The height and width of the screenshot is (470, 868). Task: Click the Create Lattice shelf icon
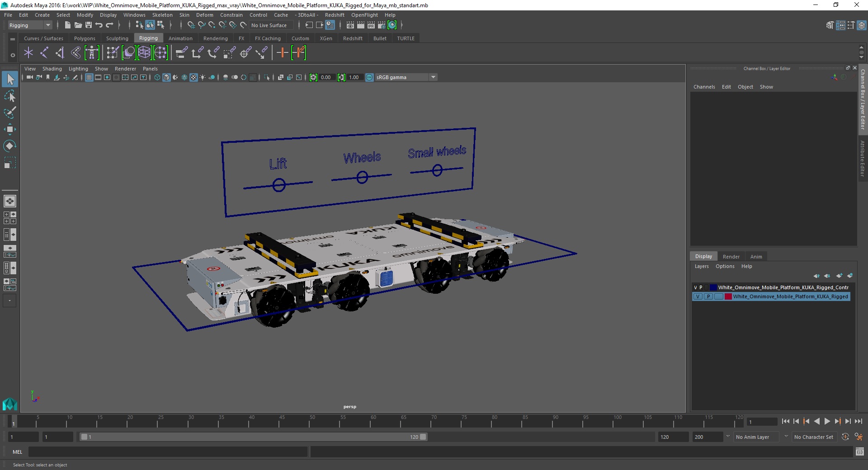144,53
